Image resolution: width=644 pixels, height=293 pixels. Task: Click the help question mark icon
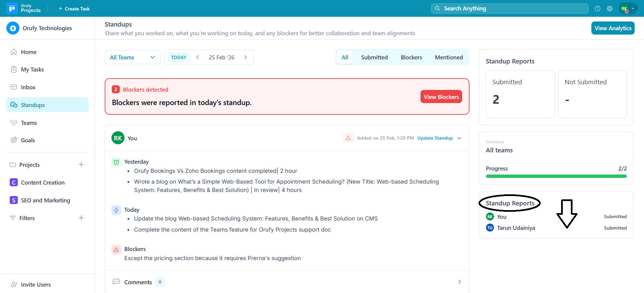coord(597,9)
